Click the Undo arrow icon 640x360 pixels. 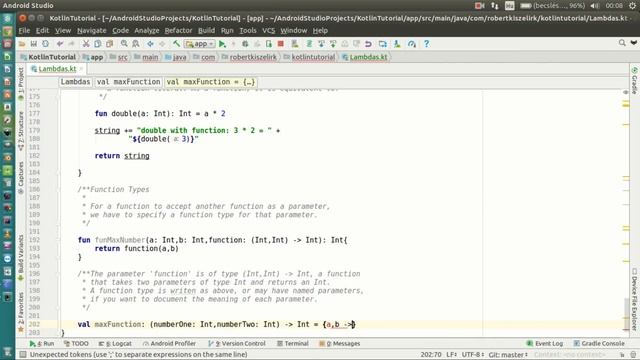[60, 44]
